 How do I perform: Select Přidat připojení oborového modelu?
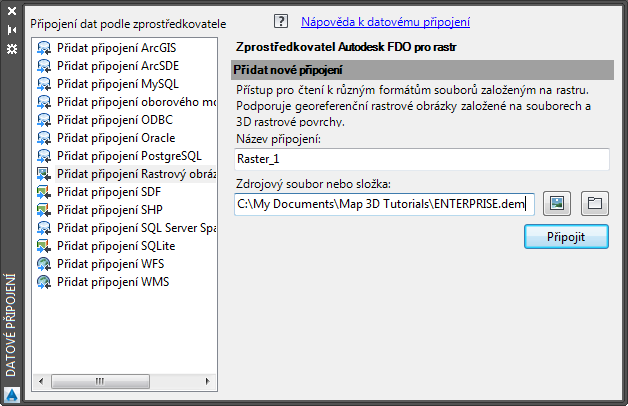point(136,102)
